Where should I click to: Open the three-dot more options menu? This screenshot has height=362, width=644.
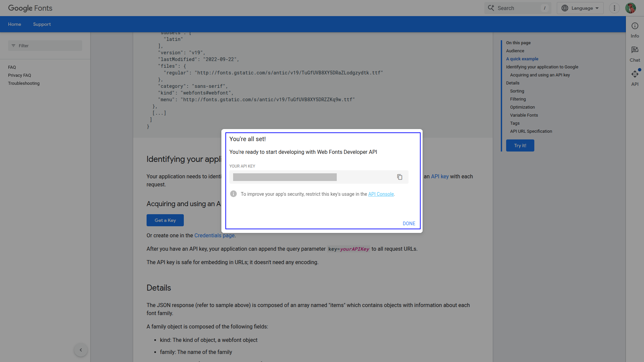click(614, 8)
